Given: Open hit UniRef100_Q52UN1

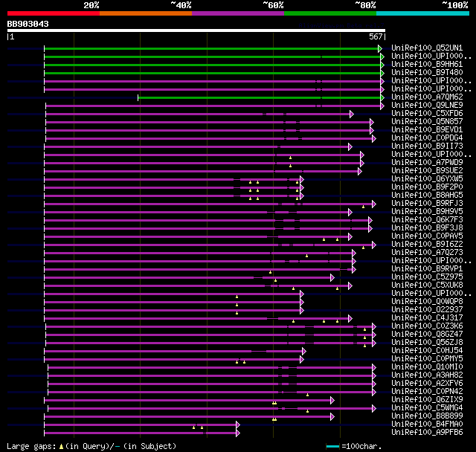Looking at the screenshot, I should click(x=427, y=48).
